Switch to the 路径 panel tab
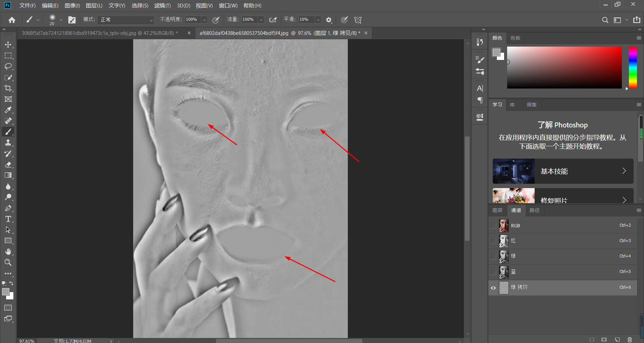The image size is (644, 343). tap(534, 210)
